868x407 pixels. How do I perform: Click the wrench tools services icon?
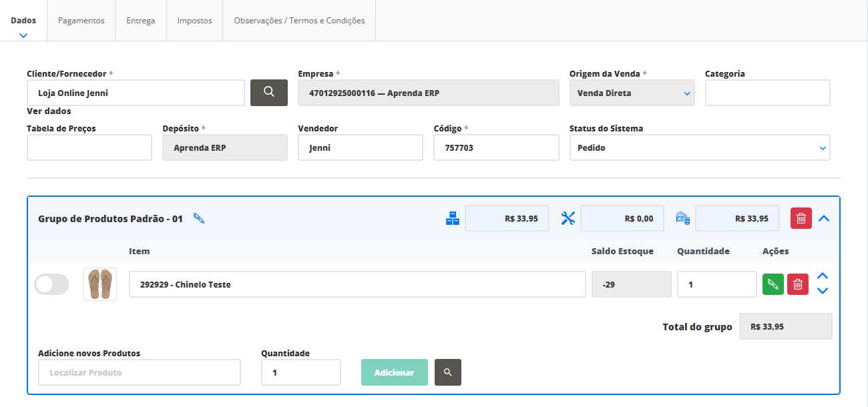568,218
